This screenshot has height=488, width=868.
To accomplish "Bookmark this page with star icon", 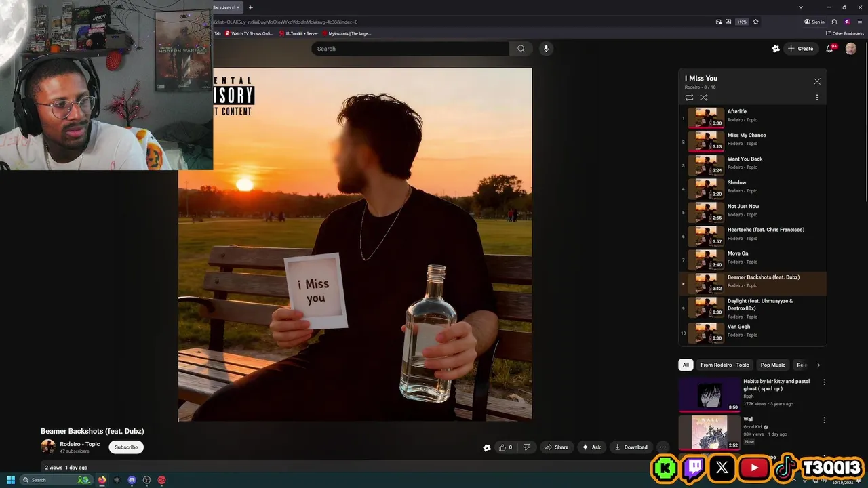I will point(755,22).
